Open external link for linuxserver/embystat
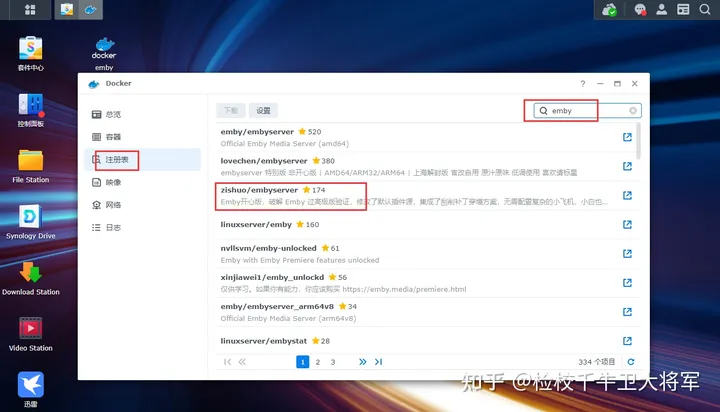Image resolution: width=720 pixels, height=412 pixels. pyautogui.click(x=627, y=341)
